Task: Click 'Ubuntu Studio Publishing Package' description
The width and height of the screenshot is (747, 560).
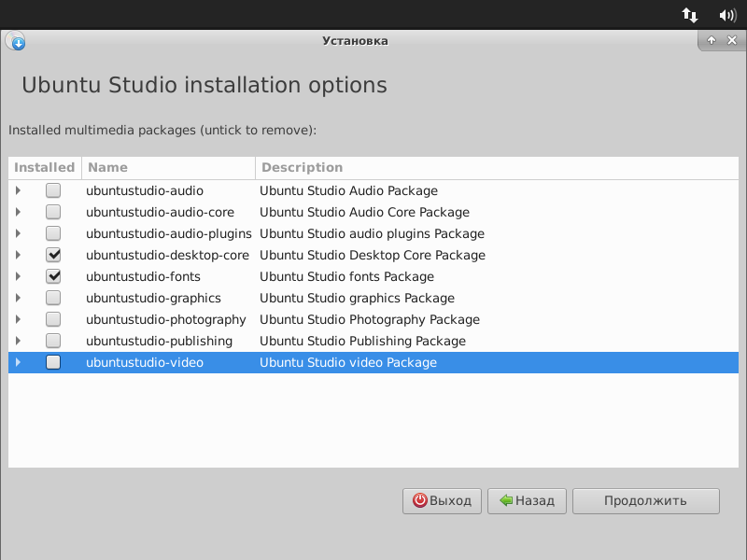Action: coord(363,341)
